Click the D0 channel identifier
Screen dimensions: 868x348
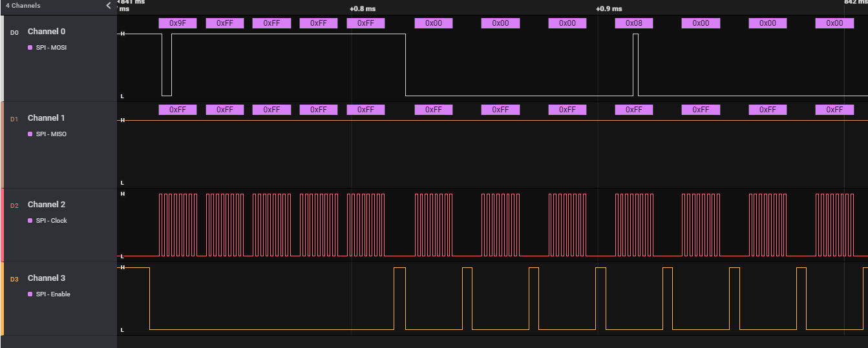[14, 32]
